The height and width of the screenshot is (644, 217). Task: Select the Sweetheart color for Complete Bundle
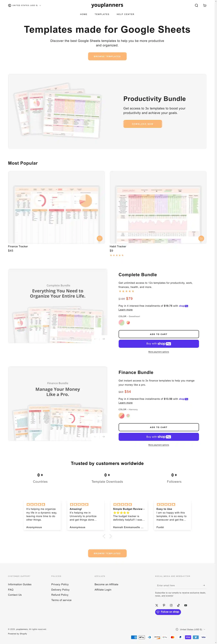[x=121, y=323]
